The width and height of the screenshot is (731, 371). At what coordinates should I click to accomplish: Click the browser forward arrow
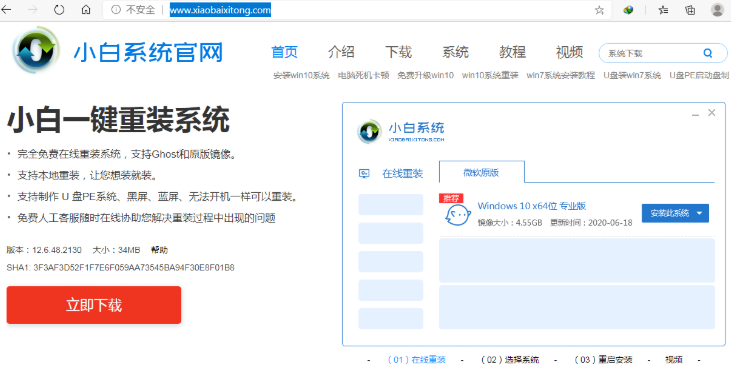click(x=32, y=10)
